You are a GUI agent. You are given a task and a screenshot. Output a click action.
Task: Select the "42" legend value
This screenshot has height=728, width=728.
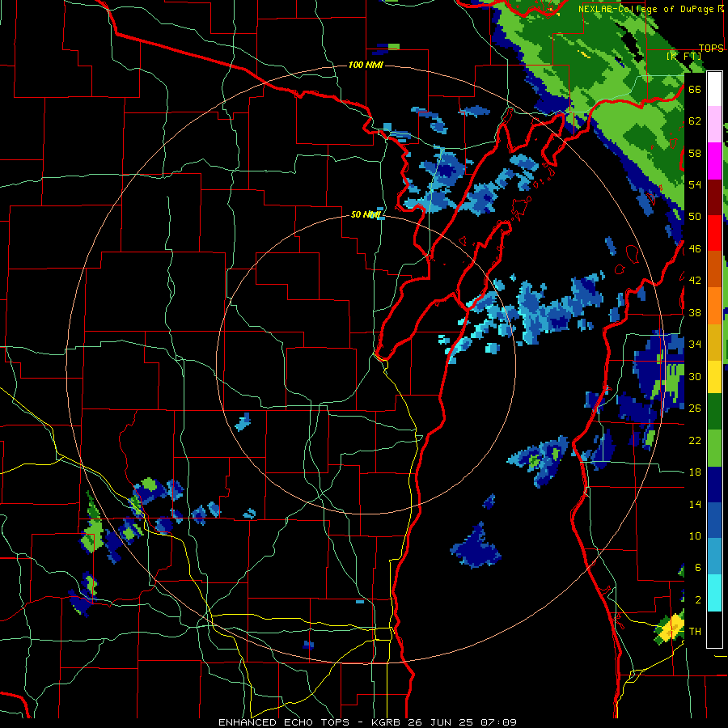pos(695,281)
